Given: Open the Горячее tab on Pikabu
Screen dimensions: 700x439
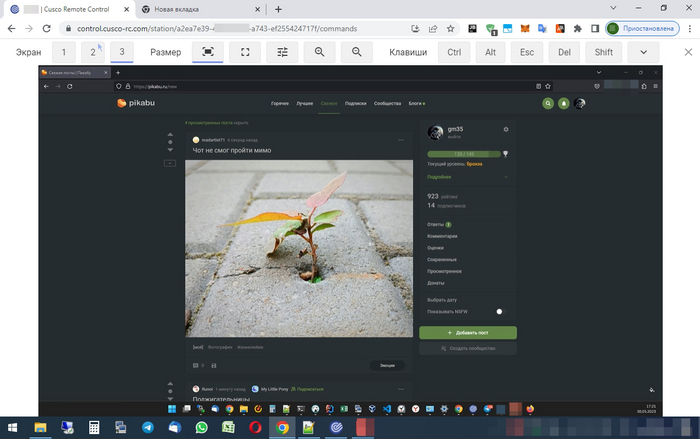Looking at the screenshot, I should [x=281, y=103].
